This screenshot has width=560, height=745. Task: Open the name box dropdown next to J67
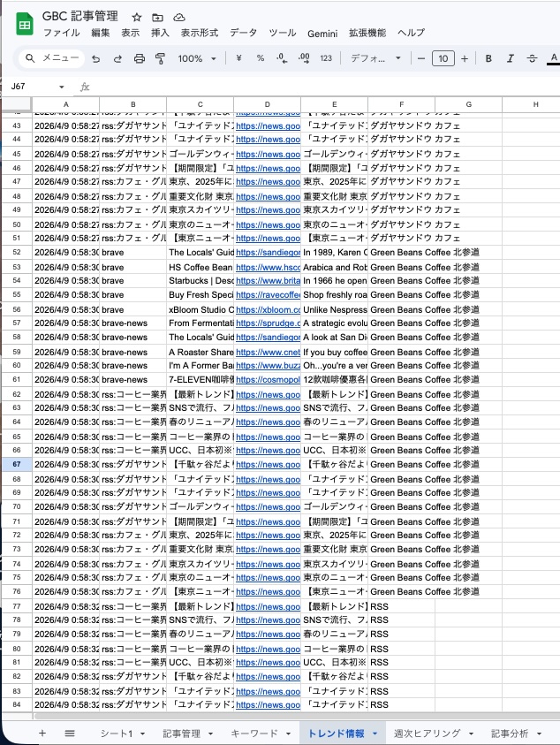(x=62, y=87)
